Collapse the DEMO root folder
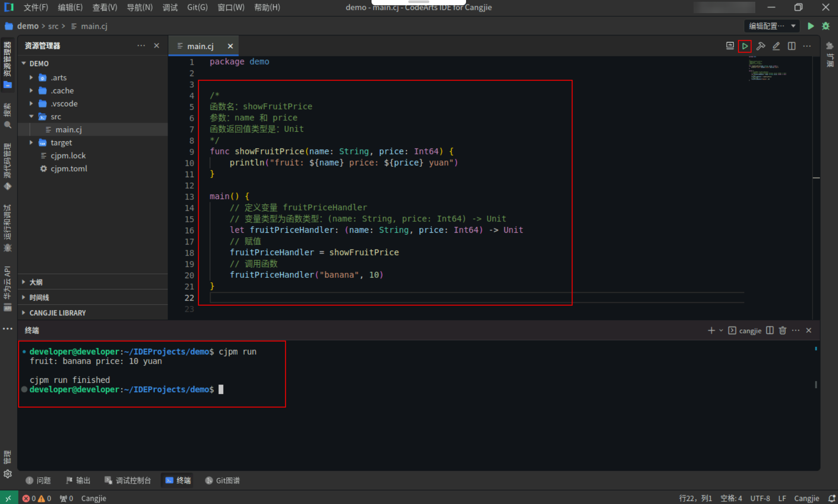The height and width of the screenshot is (504, 838). coord(24,63)
